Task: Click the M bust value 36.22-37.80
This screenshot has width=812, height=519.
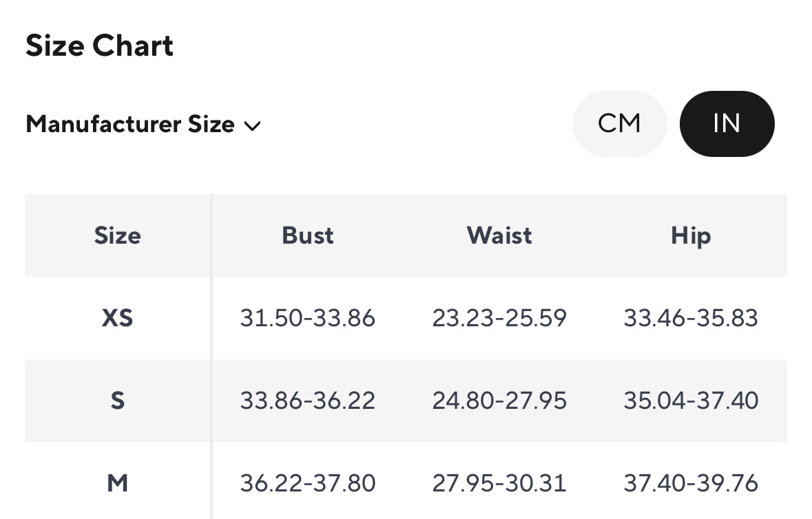Action: pos(308,483)
